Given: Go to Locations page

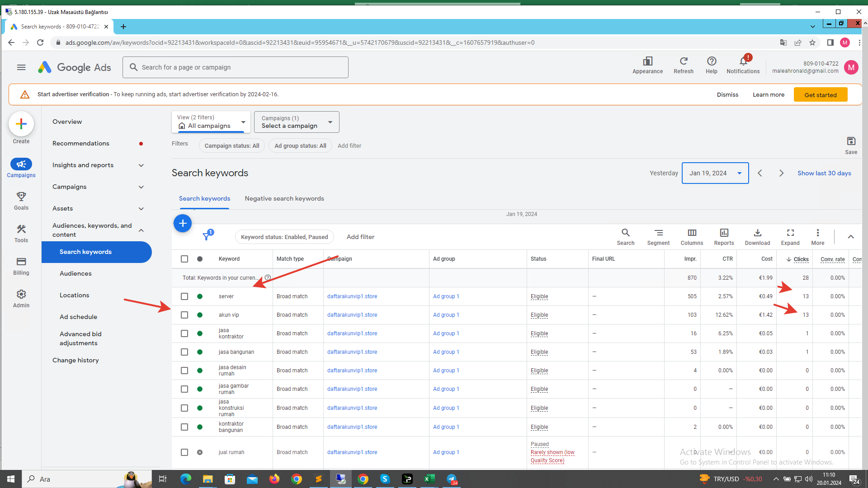Looking at the screenshot, I should point(74,295).
